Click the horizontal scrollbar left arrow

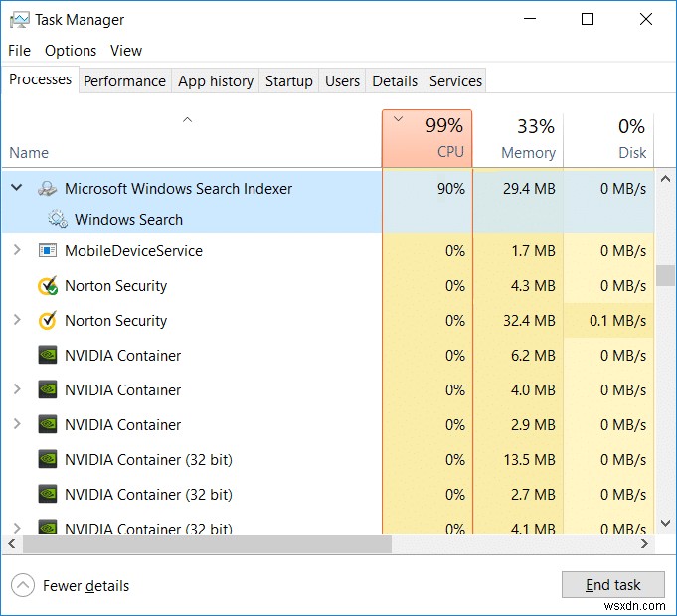coord(12,543)
